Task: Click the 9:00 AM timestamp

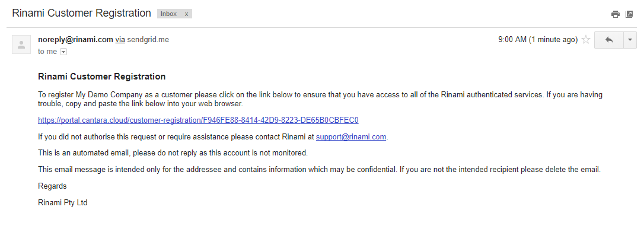Action: click(x=538, y=40)
